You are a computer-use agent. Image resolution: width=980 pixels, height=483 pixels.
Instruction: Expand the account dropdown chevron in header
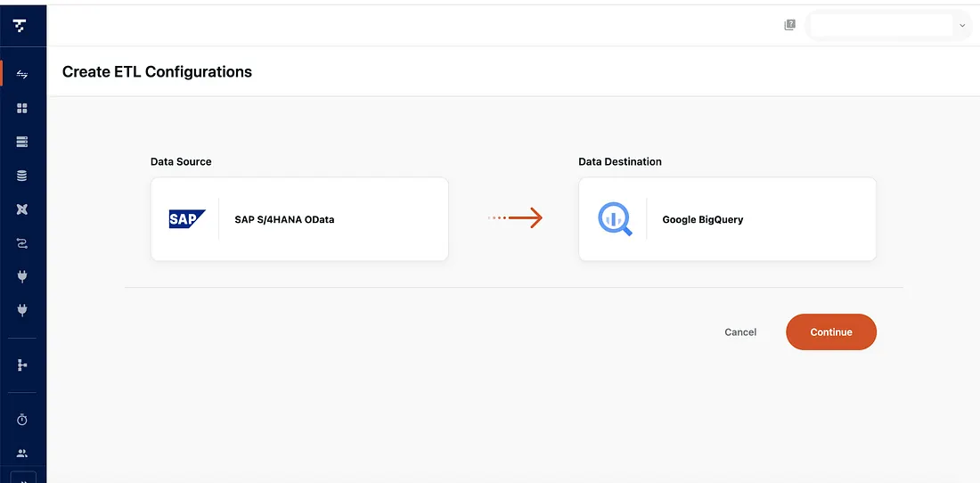(x=962, y=26)
